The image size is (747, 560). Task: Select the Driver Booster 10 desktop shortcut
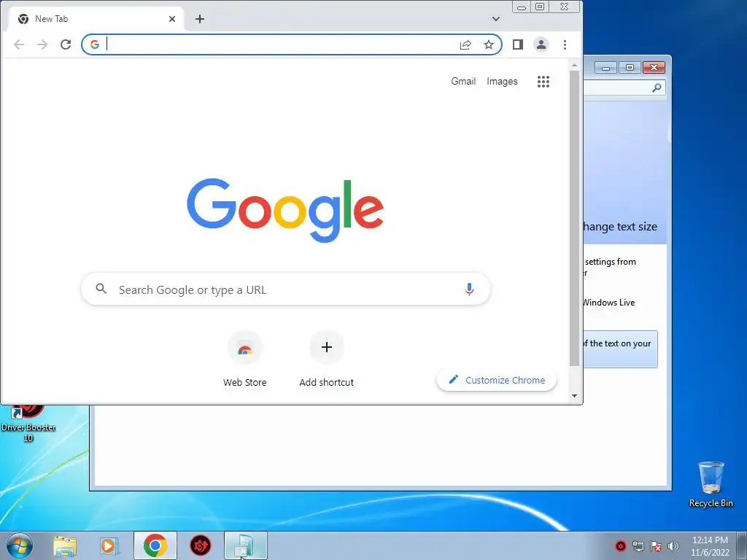(28, 424)
